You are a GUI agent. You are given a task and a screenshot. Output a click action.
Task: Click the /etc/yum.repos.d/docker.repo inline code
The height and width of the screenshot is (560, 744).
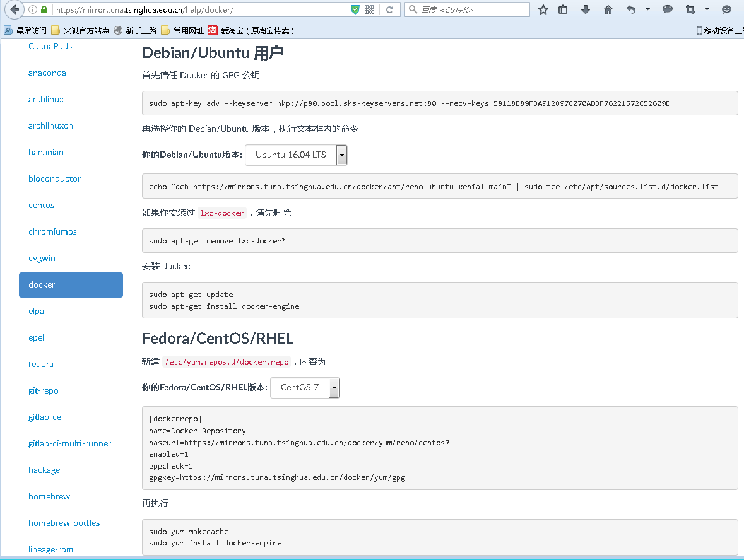click(227, 362)
